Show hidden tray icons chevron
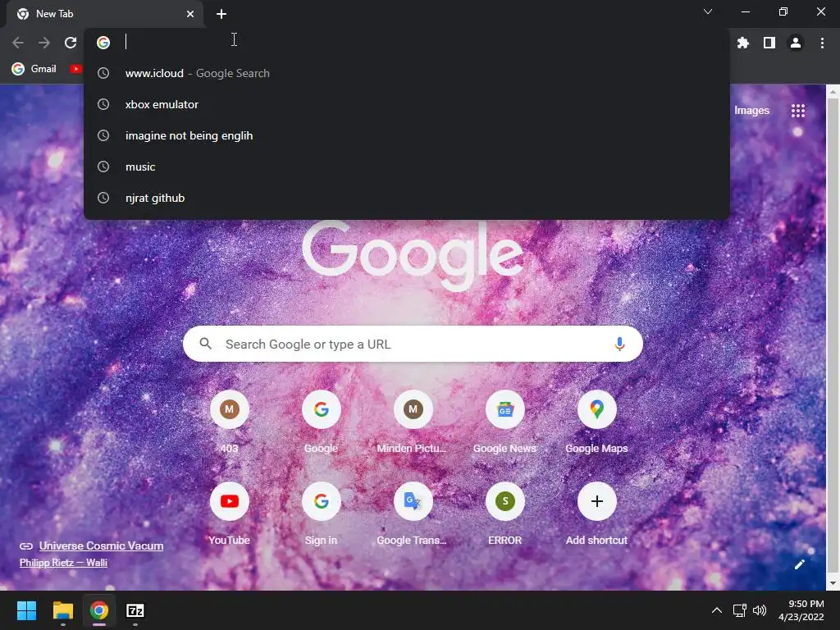Image resolution: width=840 pixels, height=630 pixels. click(716, 610)
